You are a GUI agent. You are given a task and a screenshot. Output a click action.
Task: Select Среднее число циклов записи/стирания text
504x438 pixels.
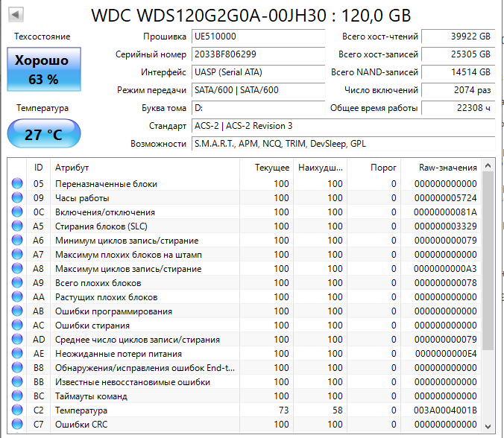pos(137,340)
